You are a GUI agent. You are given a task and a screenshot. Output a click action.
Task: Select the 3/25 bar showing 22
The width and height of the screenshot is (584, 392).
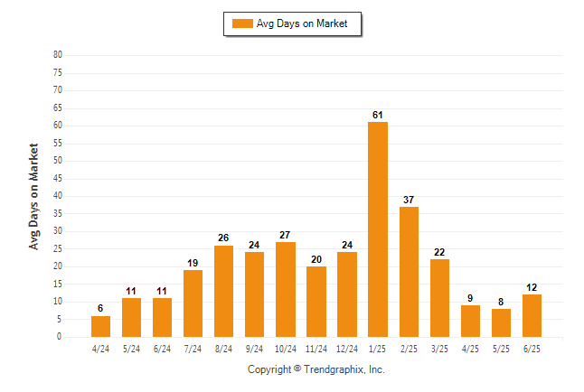[x=439, y=298]
